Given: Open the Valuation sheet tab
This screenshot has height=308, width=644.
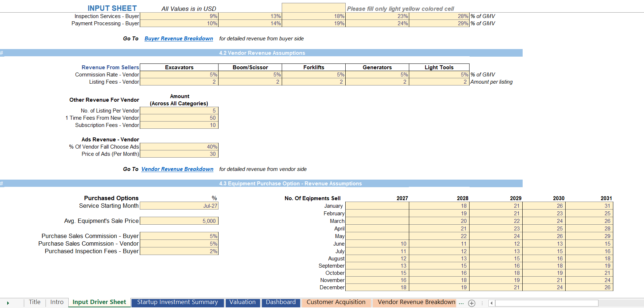Looking at the screenshot, I should pyautogui.click(x=242, y=302).
